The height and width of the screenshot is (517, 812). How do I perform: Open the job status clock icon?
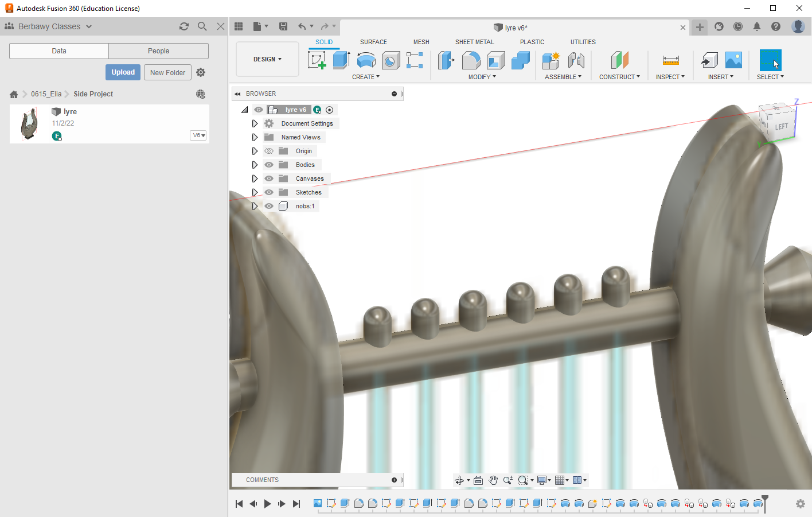click(x=738, y=26)
